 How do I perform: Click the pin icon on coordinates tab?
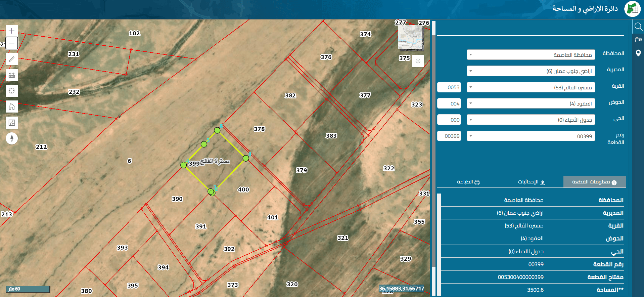click(x=543, y=182)
